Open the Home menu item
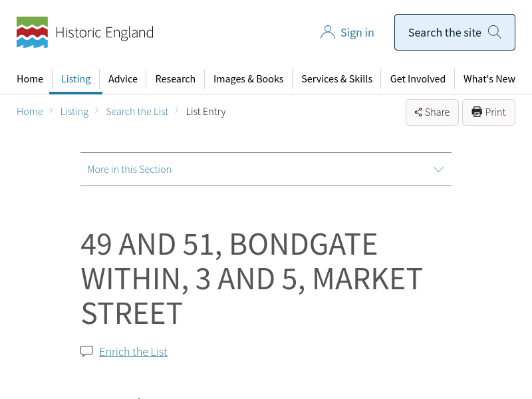 tap(30, 78)
